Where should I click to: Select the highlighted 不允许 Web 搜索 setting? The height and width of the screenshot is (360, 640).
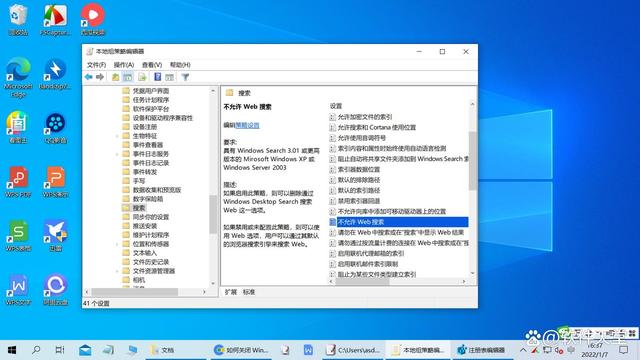tap(398, 222)
